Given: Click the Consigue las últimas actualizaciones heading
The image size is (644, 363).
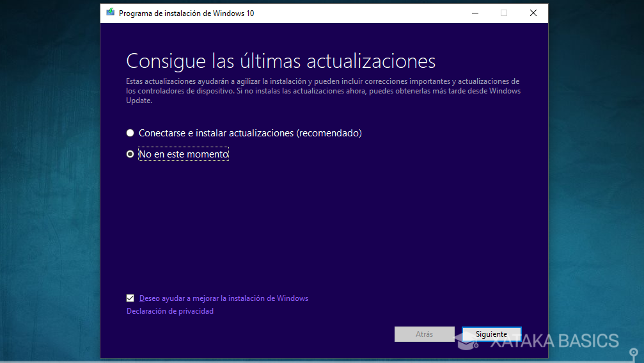Looking at the screenshot, I should [x=281, y=61].
